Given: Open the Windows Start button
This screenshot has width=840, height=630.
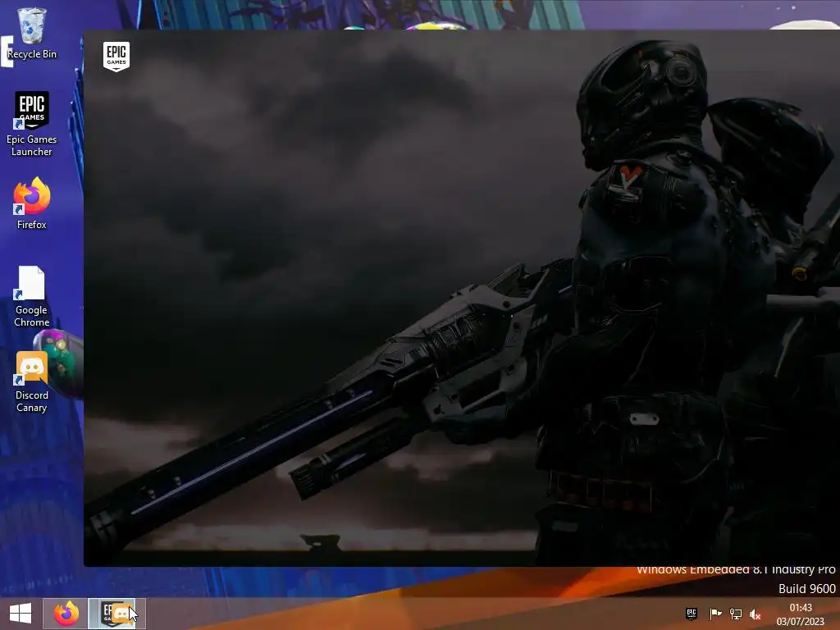Looking at the screenshot, I should pos(21,614).
